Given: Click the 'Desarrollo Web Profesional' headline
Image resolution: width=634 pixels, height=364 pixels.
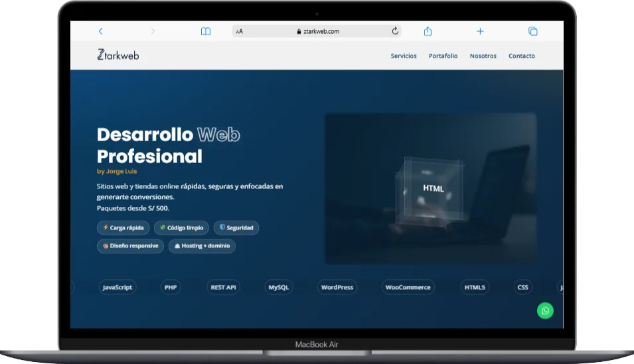Looking at the screenshot, I should click(x=168, y=145).
